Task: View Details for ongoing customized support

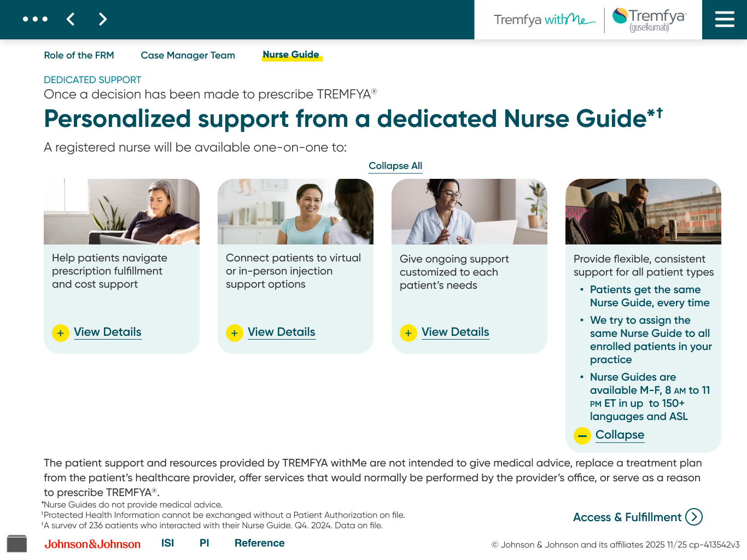Action: (456, 332)
